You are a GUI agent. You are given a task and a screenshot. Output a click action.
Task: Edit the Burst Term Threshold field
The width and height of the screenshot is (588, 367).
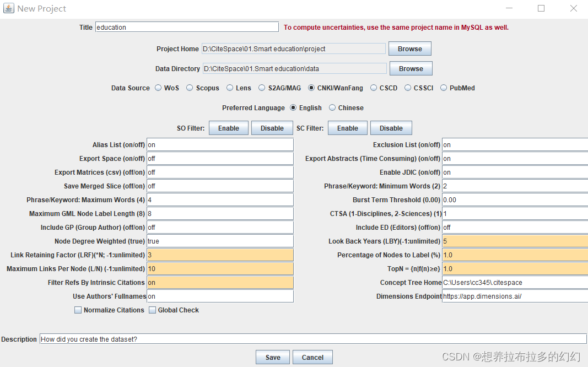point(515,200)
